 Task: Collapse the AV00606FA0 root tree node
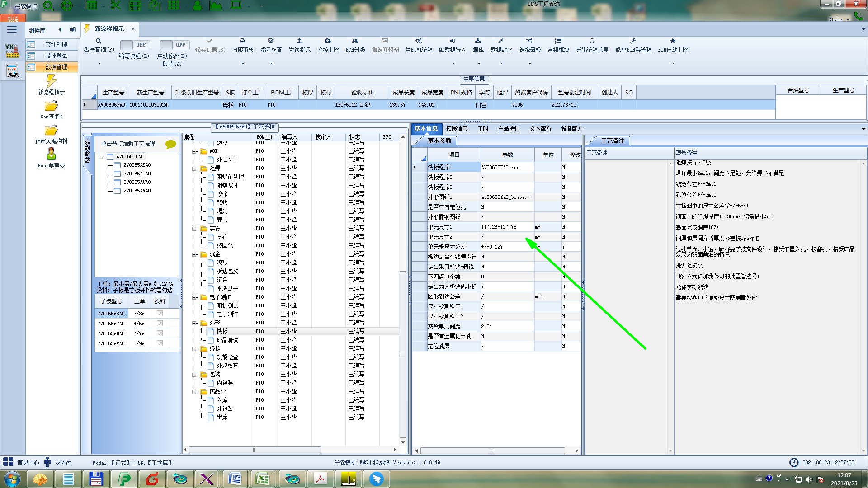tap(102, 157)
